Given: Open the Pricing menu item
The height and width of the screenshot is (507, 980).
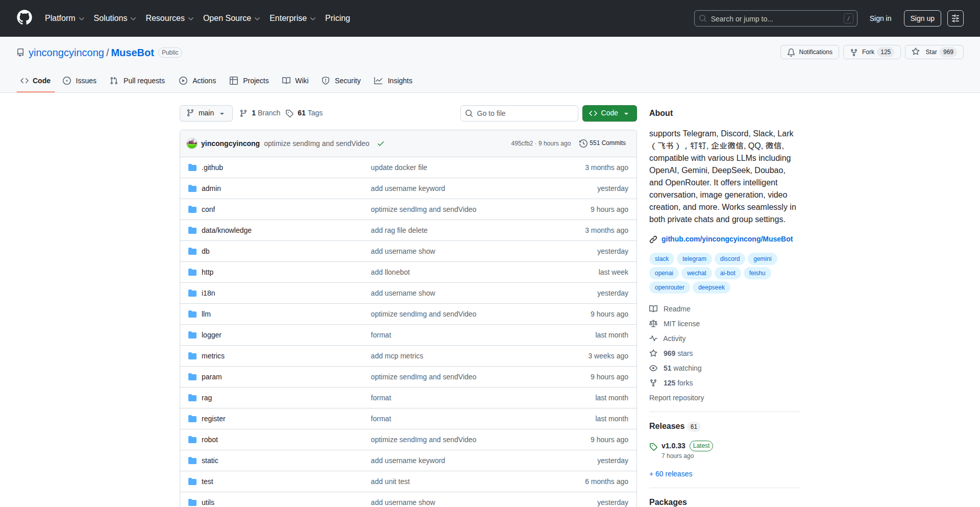Looking at the screenshot, I should 337,18.
